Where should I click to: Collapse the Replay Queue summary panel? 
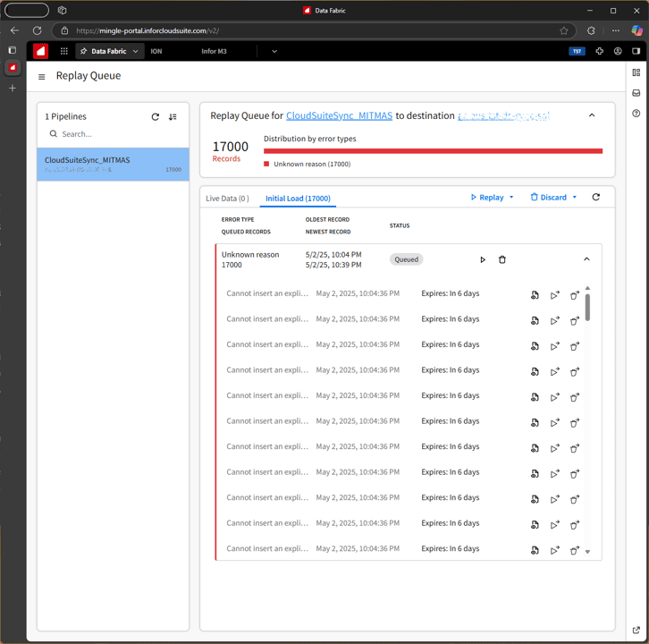pos(592,115)
